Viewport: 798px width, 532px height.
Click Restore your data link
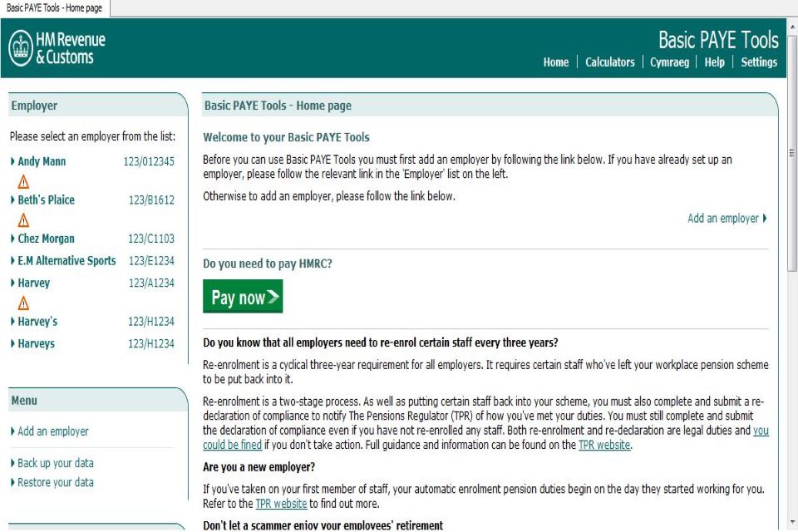(x=56, y=483)
